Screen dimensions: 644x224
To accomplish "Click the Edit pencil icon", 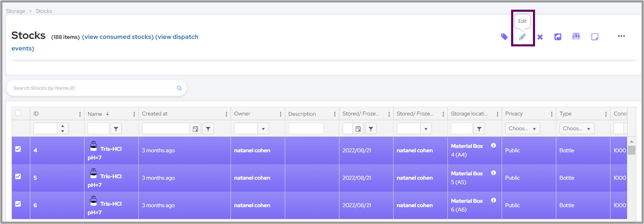I will [522, 37].
